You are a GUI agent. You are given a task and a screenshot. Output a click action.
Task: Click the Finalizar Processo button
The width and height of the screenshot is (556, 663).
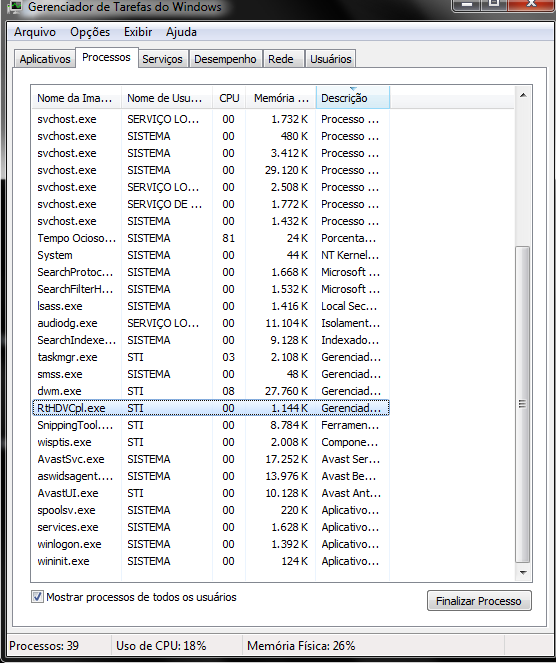[x=479, y=601]
